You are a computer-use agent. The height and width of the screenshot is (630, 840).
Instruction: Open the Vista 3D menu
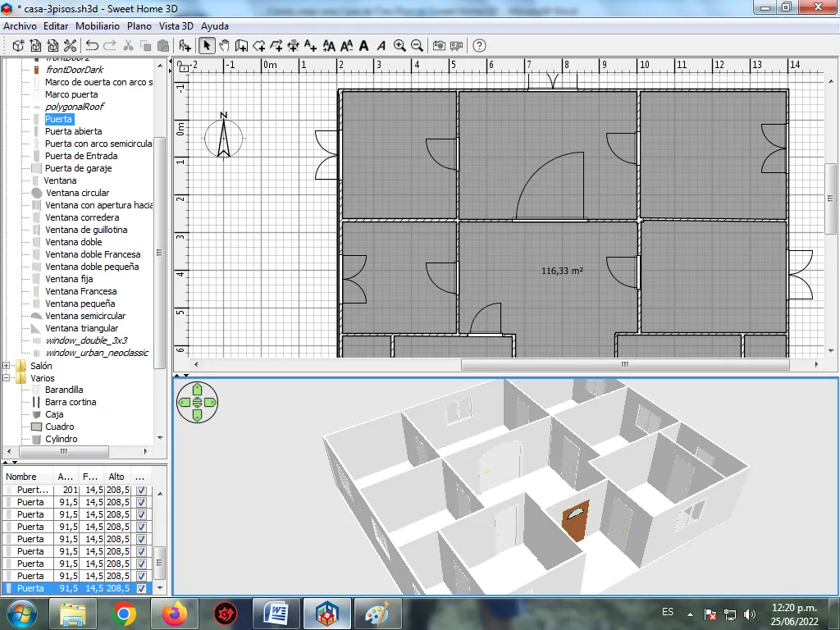(x=176, y=26)
